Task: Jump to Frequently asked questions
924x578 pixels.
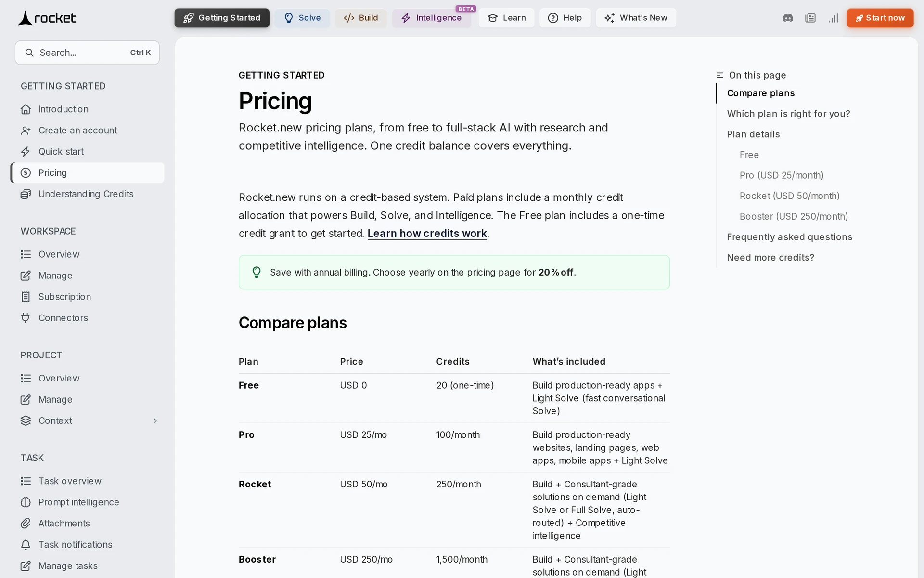Action: pos(789,237)
